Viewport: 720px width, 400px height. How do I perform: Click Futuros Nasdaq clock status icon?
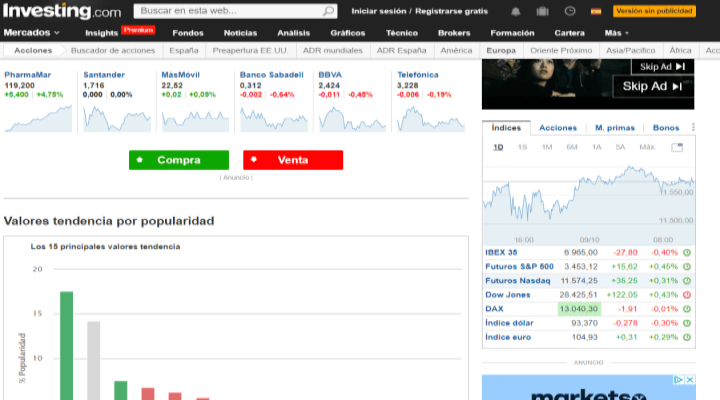(687, 281)
